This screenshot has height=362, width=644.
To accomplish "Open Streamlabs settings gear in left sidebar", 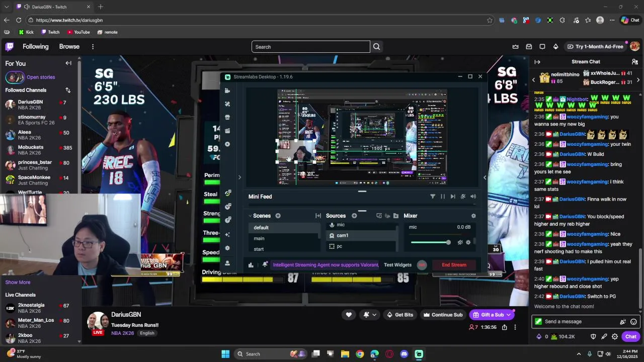I will pyautogui.click(x=227, y=248).
